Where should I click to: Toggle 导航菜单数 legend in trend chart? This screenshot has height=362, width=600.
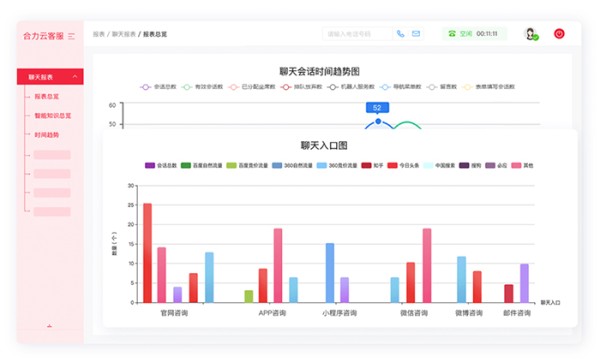click(x=401, y=87)
